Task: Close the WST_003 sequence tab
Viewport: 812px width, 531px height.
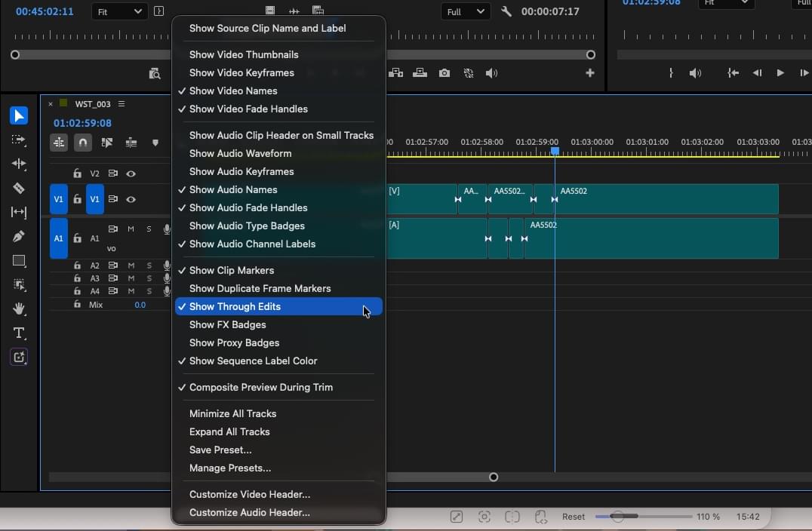Action: [x=51, y=104]
